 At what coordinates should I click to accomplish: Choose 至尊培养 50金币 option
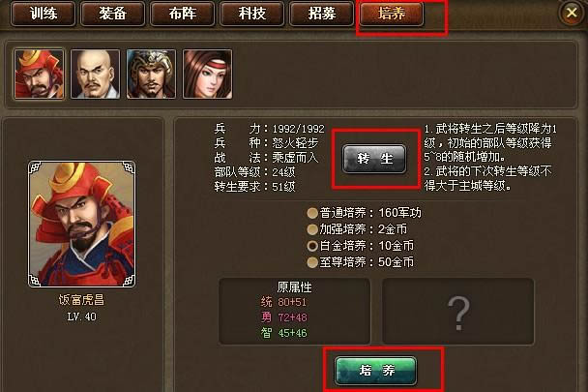point(361,261)
